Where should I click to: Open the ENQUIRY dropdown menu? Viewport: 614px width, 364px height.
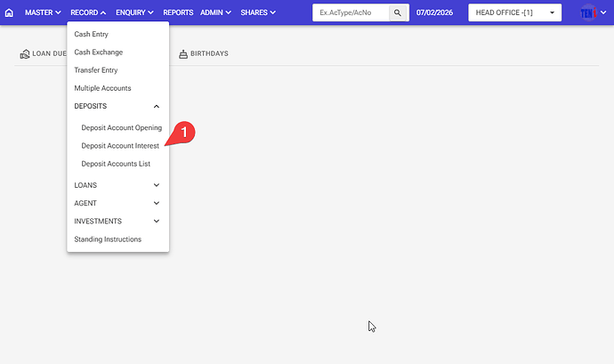tap(134, 13)
